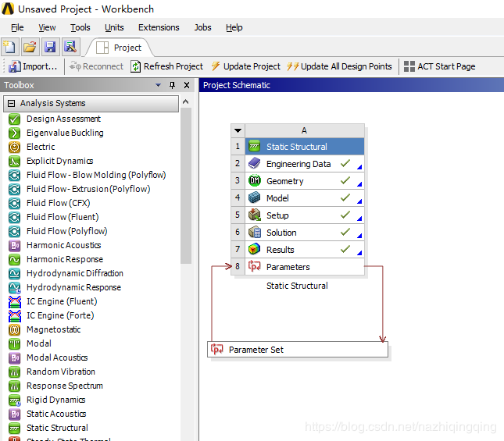Click the Setup cell icon
Screen dimensions: 504x441
[x=255, y=215]
